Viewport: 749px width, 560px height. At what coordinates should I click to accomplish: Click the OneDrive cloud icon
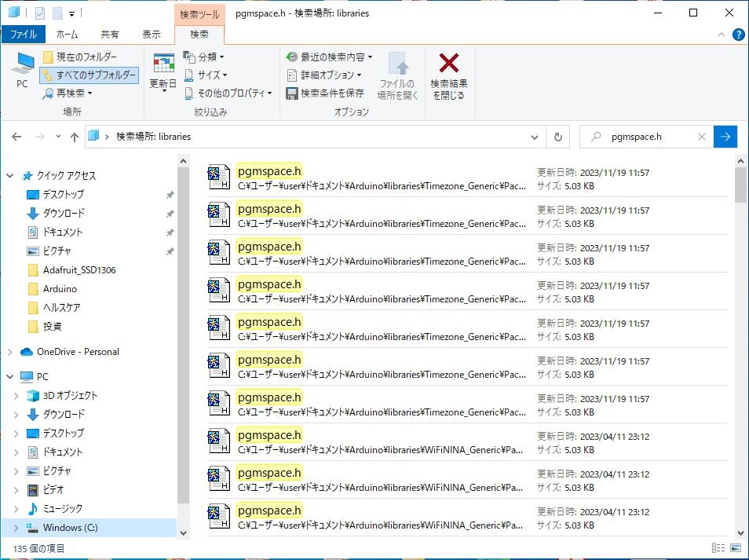pyautogui.click(x=26, y=352)
